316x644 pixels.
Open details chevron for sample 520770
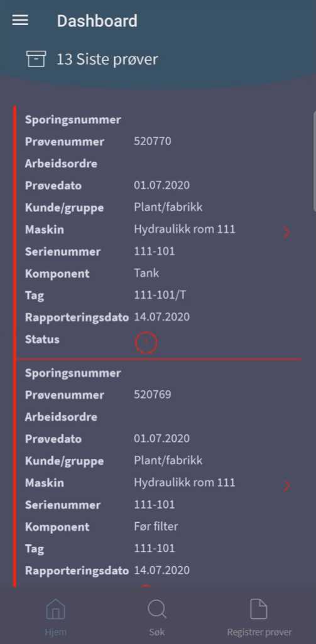(x=287, y=232)
